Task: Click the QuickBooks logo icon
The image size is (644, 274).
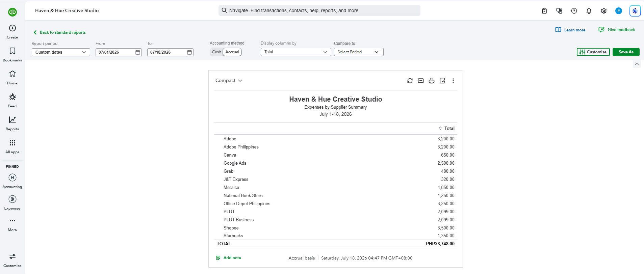Action: tap(12, 12)
